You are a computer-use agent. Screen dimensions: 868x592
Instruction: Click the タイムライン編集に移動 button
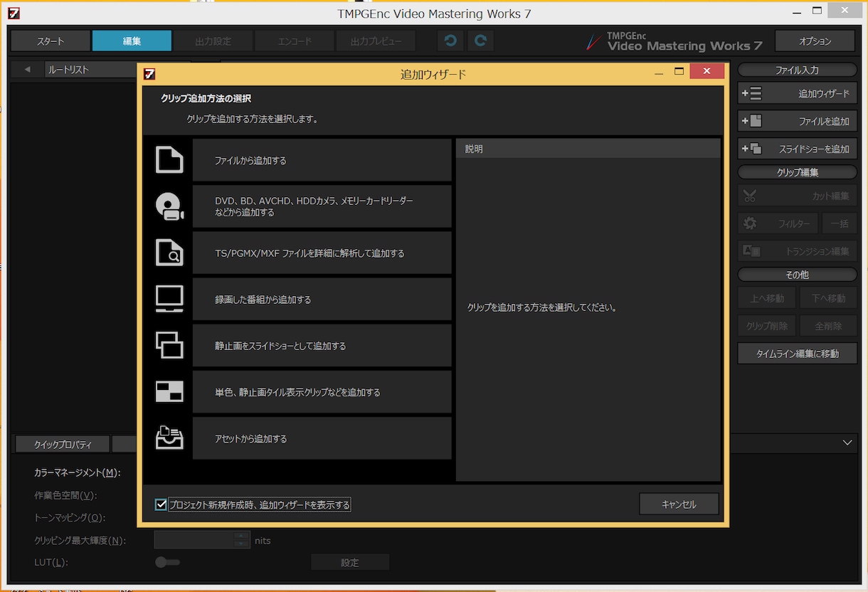coord(797,354)
